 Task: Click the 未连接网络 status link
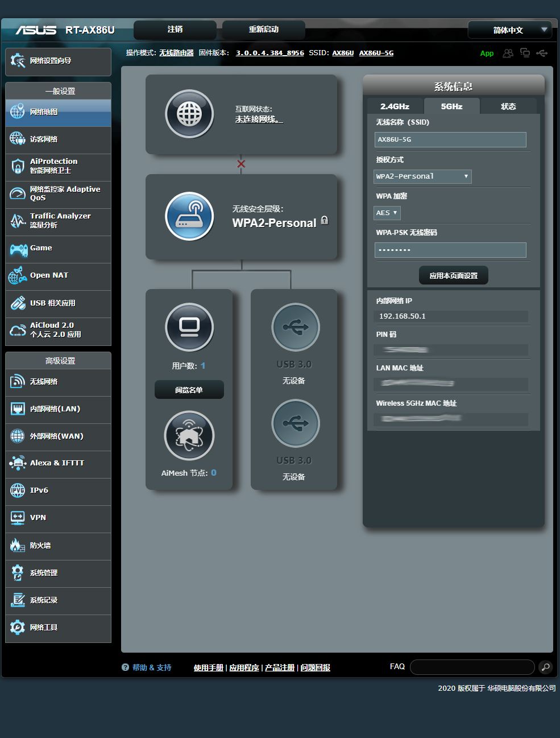pos(259,119)
